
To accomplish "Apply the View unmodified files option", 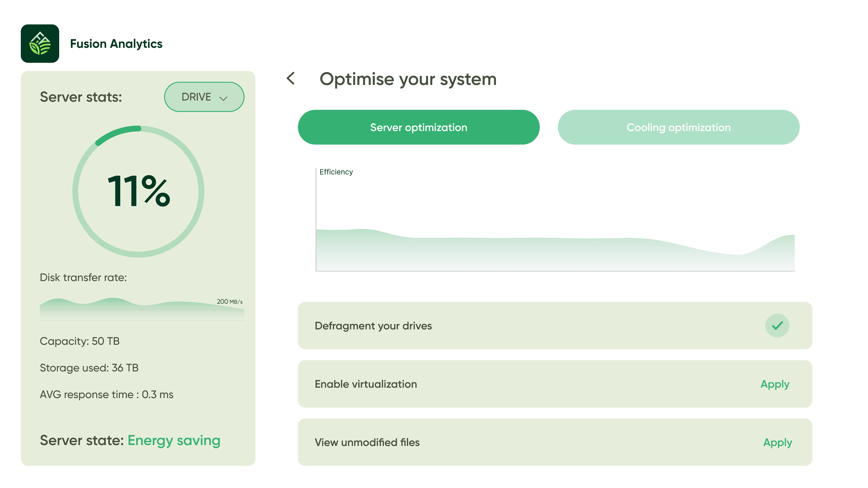I will (777, 442).
